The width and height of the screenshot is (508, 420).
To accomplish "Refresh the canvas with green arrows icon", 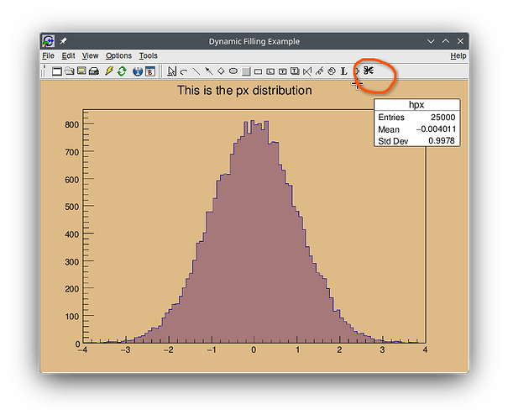I will click(x=122, y=71).
